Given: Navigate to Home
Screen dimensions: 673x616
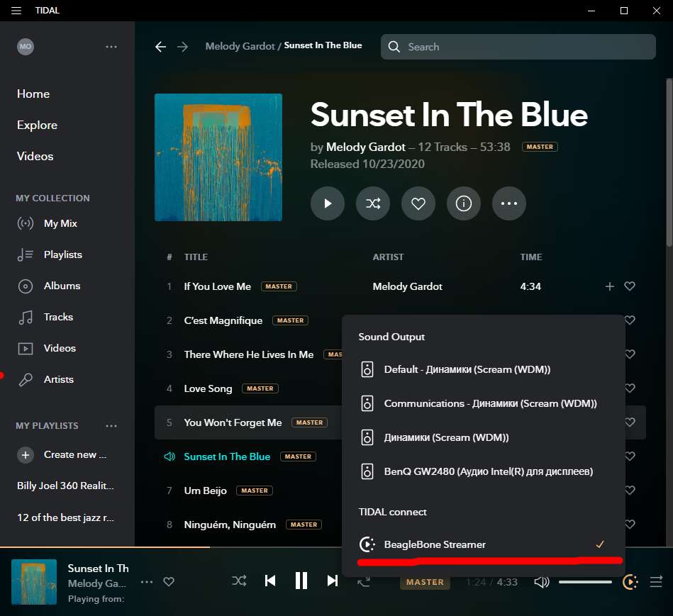Looking at the screenshot, I should tap(33, 94).
